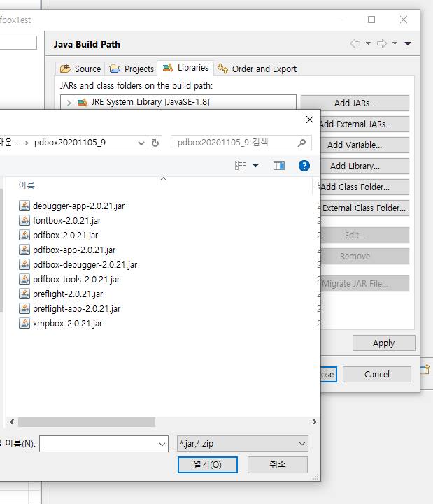This screenshot has width=433, height=504.
Task: Expand JRE System Library tree node
Action: coord(69,103)
